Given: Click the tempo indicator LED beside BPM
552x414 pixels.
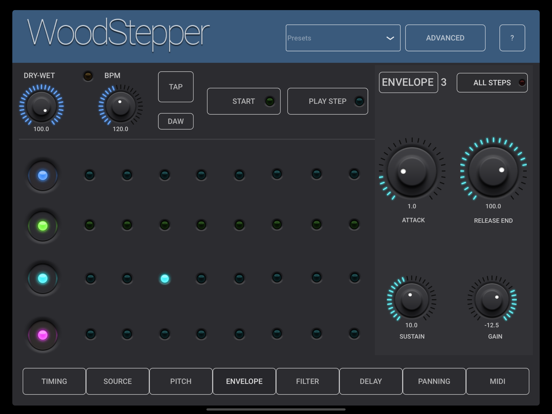Looking at the screenshot, I should click(x=88, y=76).
